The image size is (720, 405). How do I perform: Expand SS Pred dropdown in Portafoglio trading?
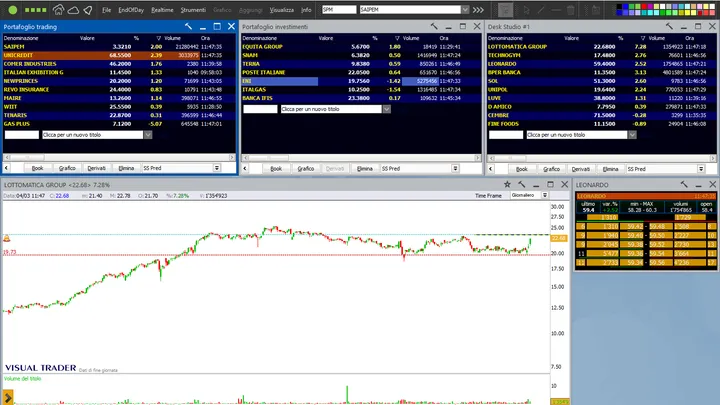tap(217, 168)
